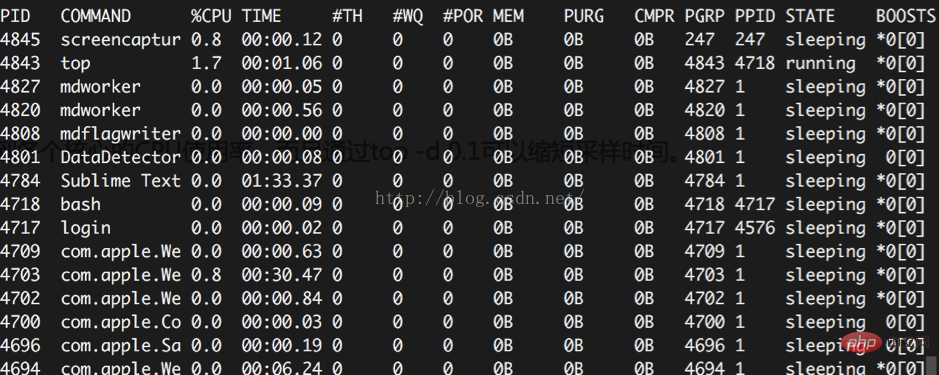Click the time value 00:00.00
940x375 pixels.
point(282,134)
